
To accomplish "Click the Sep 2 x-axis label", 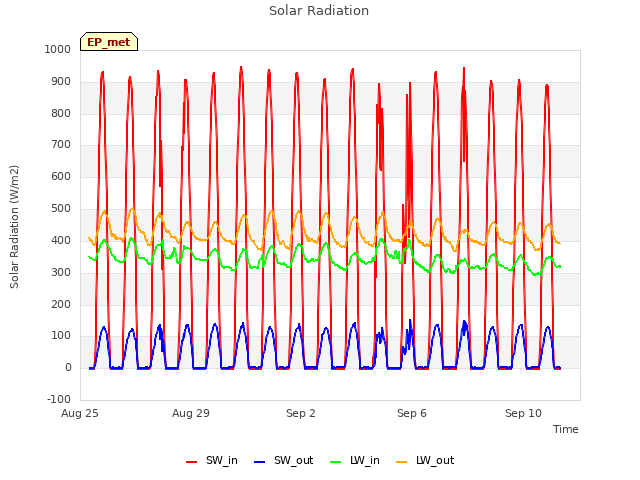I will pos(301,413).
